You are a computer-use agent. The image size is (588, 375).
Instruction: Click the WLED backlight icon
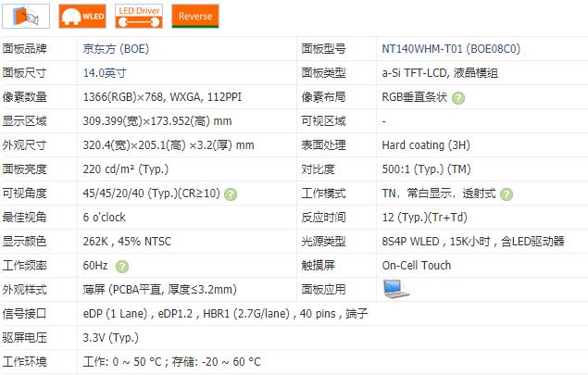coord(82,16)
